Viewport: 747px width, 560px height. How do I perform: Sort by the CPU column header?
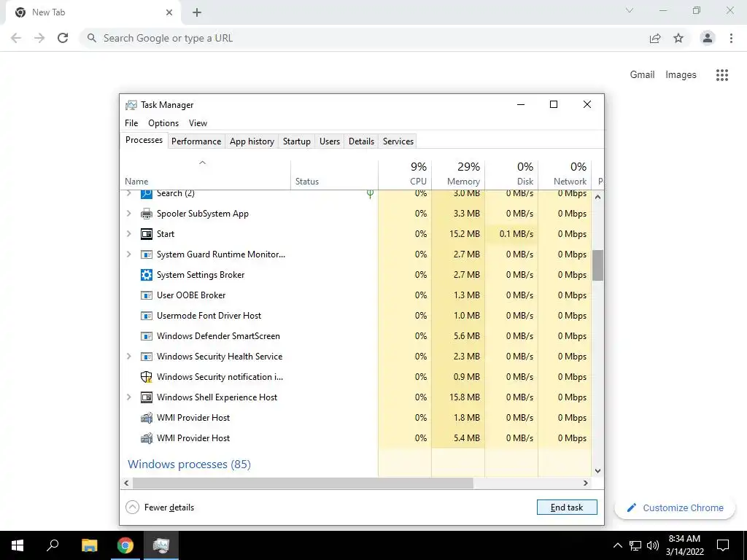pos(405,174)
